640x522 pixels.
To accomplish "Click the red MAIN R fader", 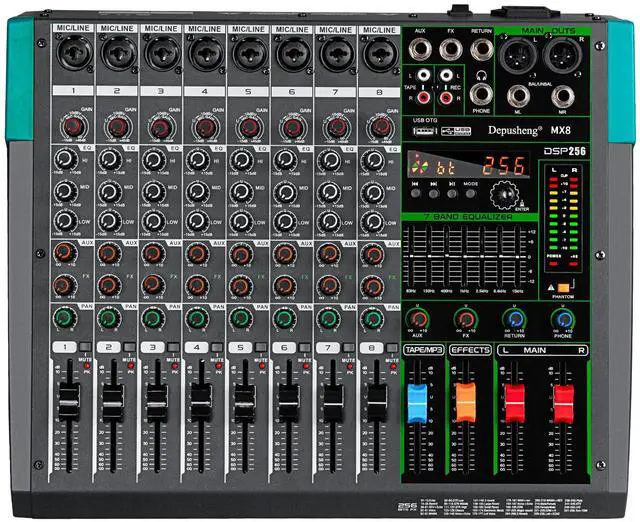I will (563, 404).
